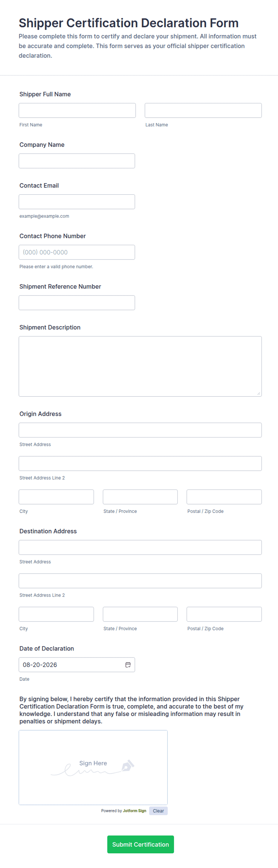Click Origin Address City field
Viewport: 278px width, 868px height.
pos(56,497)
